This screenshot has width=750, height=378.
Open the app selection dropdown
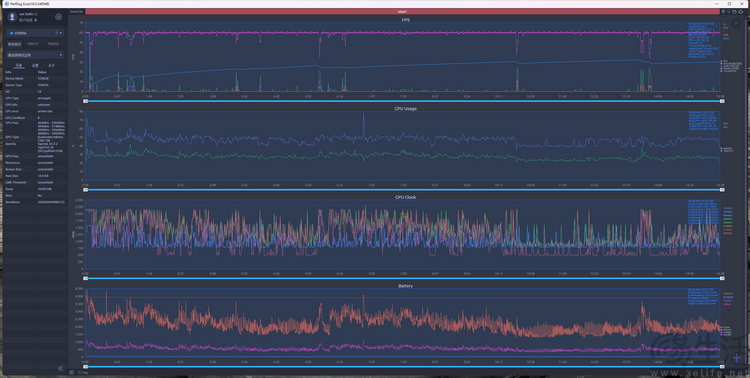[x=35, y=55]
